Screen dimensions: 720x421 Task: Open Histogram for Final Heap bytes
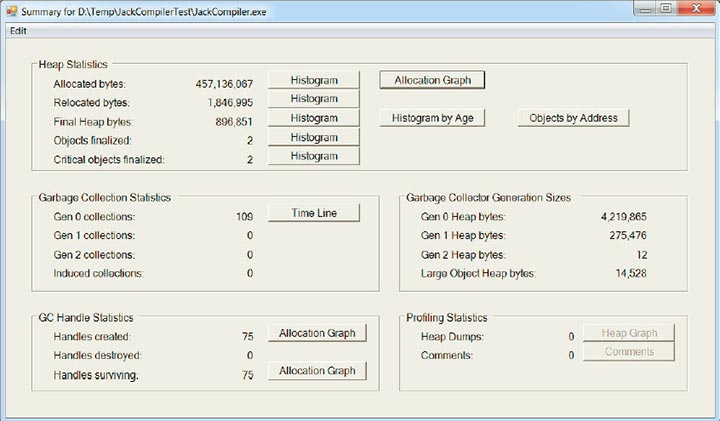(314, 118)
